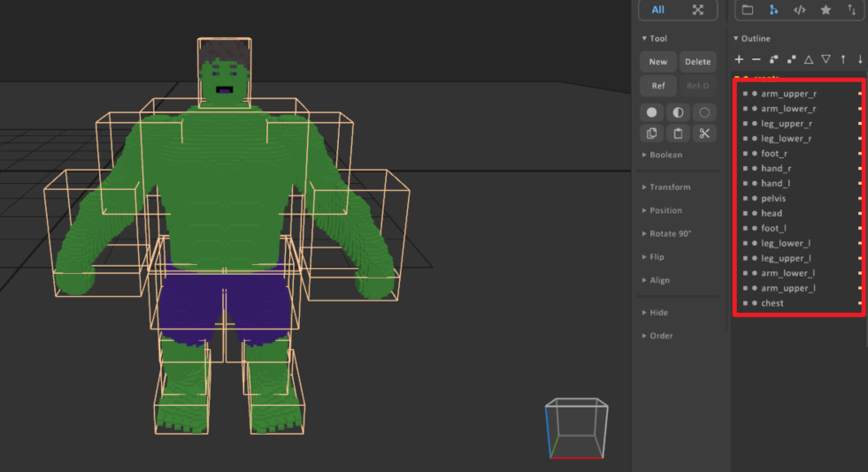Select the All tab

click(657, 10)
